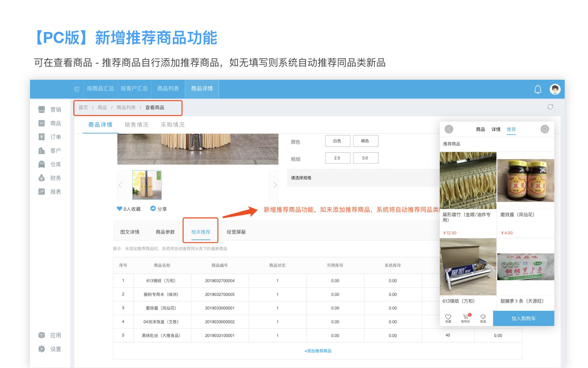Select the 2.5 thickness option
This screenshot has height=368, width=588.
[x=337, y=158]
